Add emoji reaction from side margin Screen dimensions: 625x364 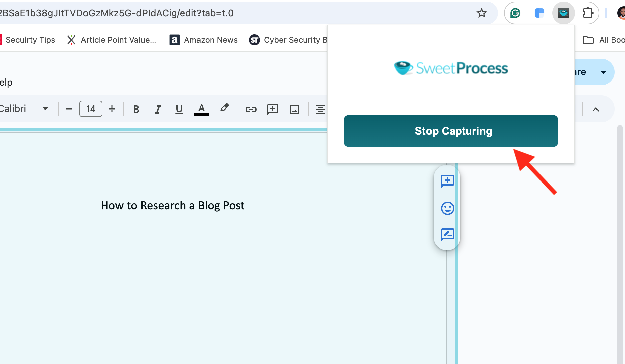click(x=447, y=208)
